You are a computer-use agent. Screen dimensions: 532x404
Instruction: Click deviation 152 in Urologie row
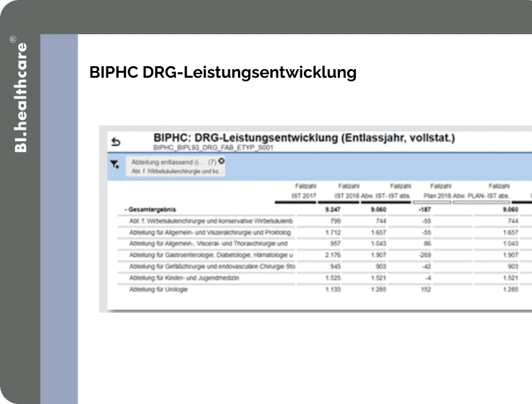tap(426, 290)
